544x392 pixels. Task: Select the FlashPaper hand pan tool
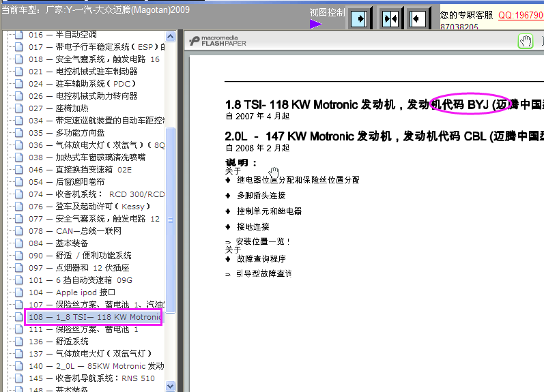(x=526, y=42)
